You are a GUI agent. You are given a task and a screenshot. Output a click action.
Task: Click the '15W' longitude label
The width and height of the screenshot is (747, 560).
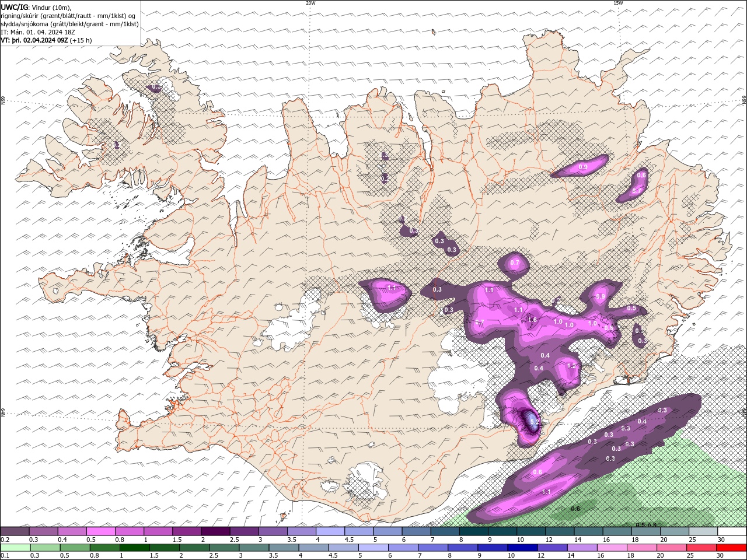pos(618,3)
